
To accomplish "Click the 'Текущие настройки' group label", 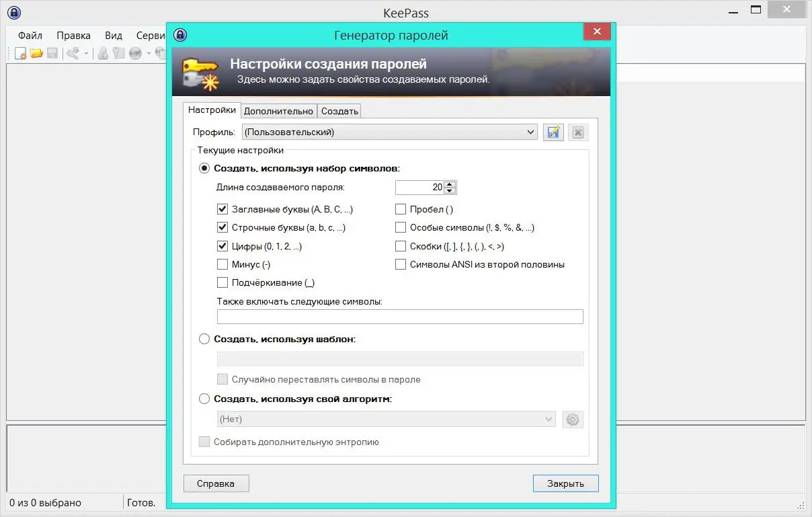I will coord(241,151).
